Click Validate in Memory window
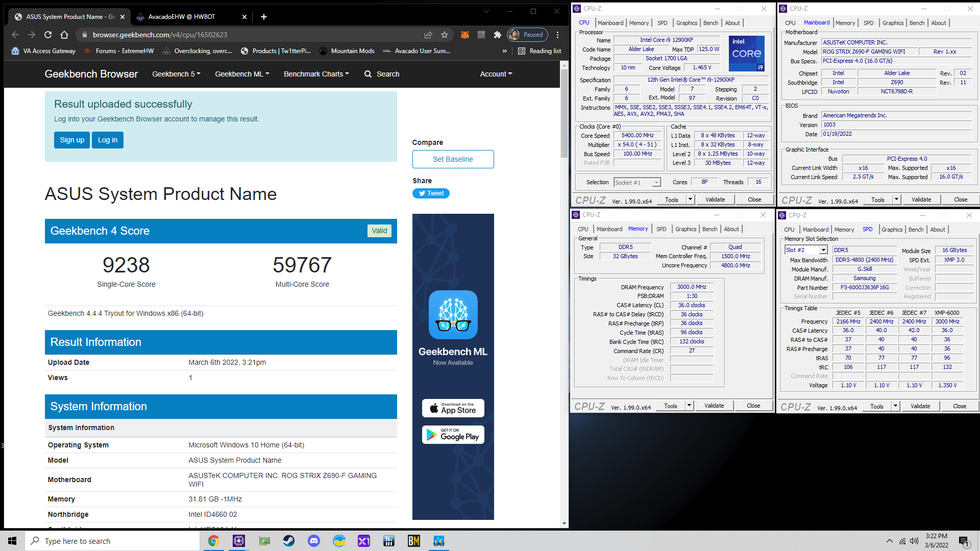The image size is (980, 551). 714,406
